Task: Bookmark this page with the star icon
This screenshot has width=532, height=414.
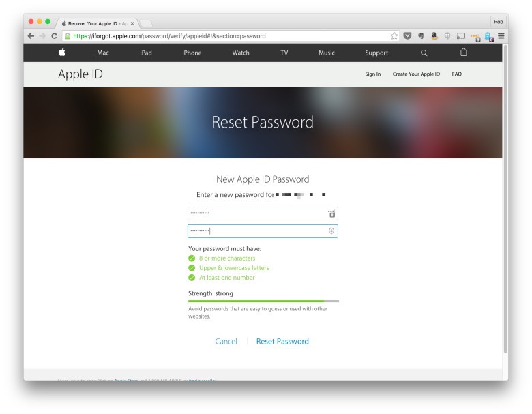Action: point(394,36)
